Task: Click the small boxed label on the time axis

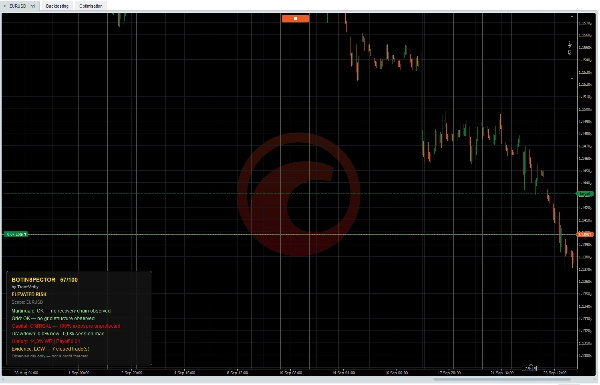Action: (530, 368)
